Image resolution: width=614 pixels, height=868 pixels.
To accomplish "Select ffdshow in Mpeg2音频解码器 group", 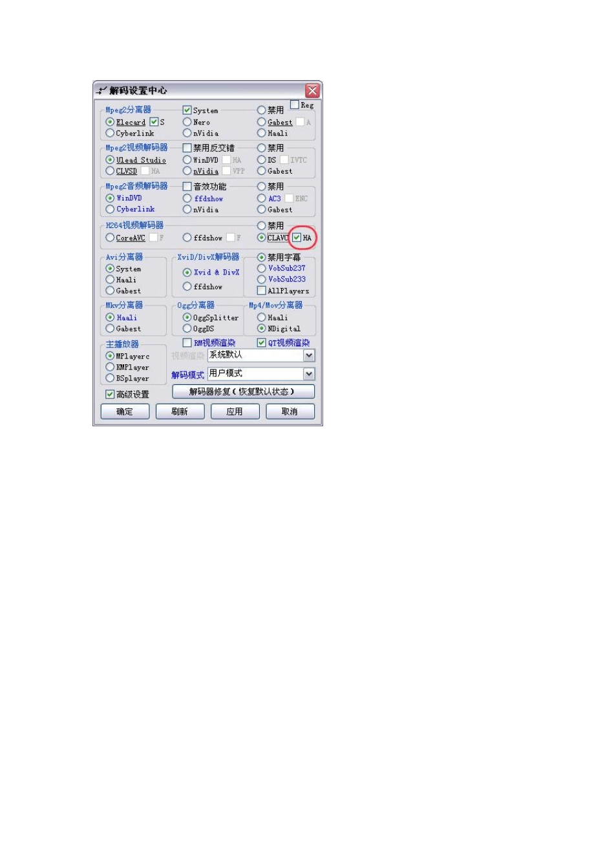I will (x=187, y=198).
